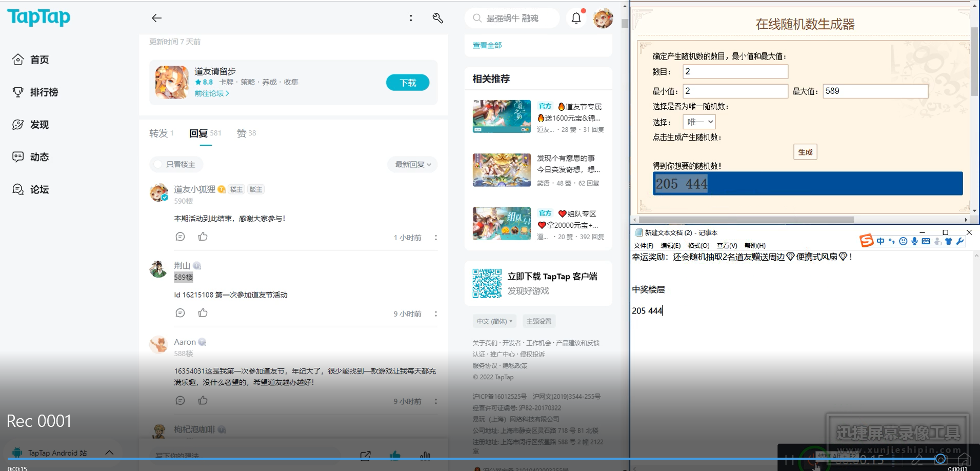
Task: Toggle the Sogou microphone voice input
Action: (x=914, y=241)
